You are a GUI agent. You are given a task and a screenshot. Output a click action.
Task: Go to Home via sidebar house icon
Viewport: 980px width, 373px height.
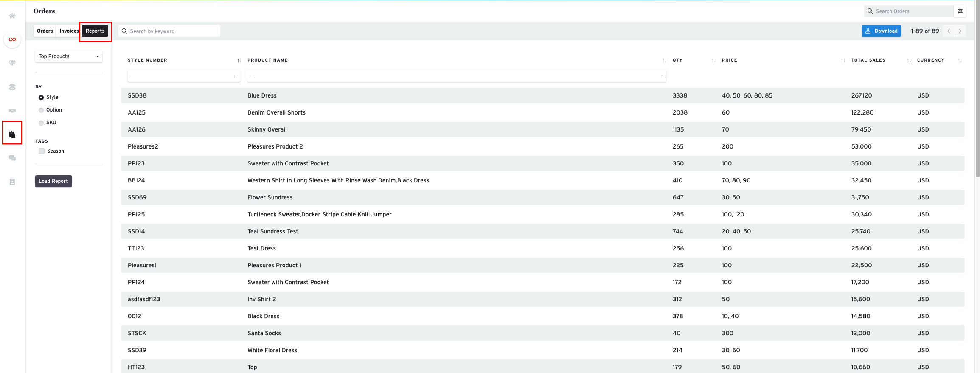pos(12,16)
